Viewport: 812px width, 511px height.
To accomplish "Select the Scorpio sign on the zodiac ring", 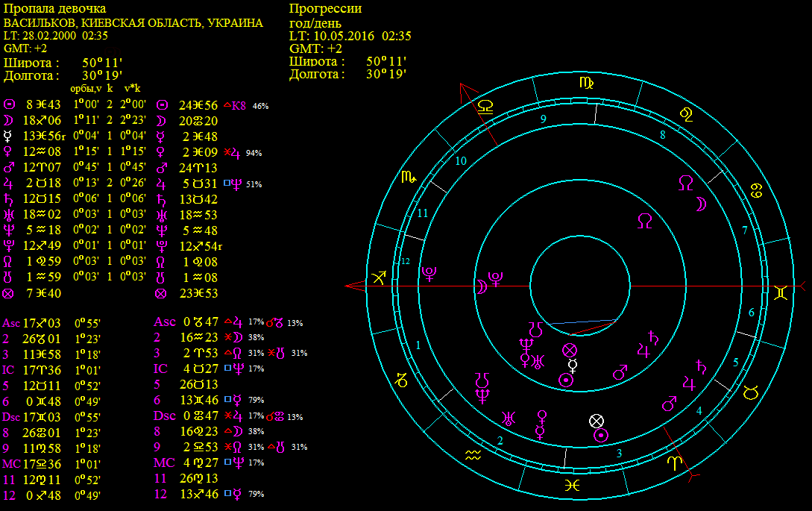I will coord(409,178).
